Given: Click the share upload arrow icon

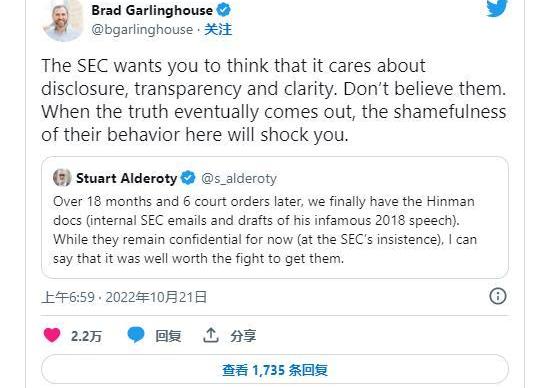Looking at the screenshot, I should pos(211,335).
